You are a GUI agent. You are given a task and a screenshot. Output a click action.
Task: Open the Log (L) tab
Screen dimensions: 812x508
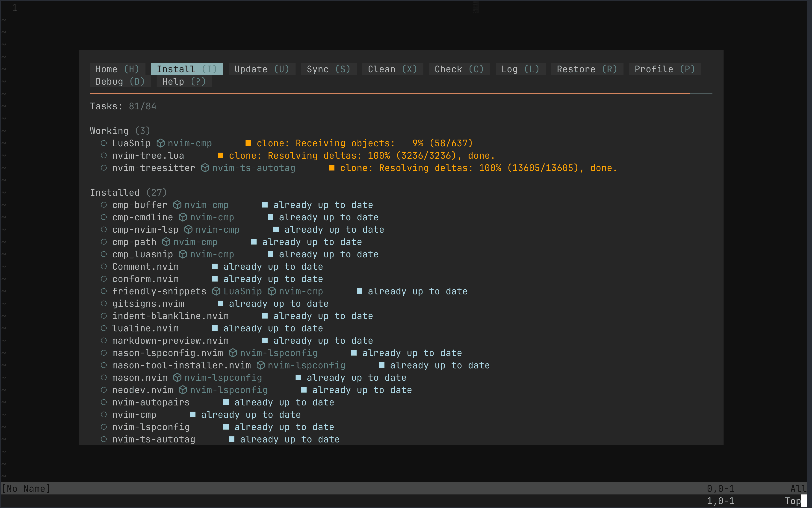[x=520, y=69]
